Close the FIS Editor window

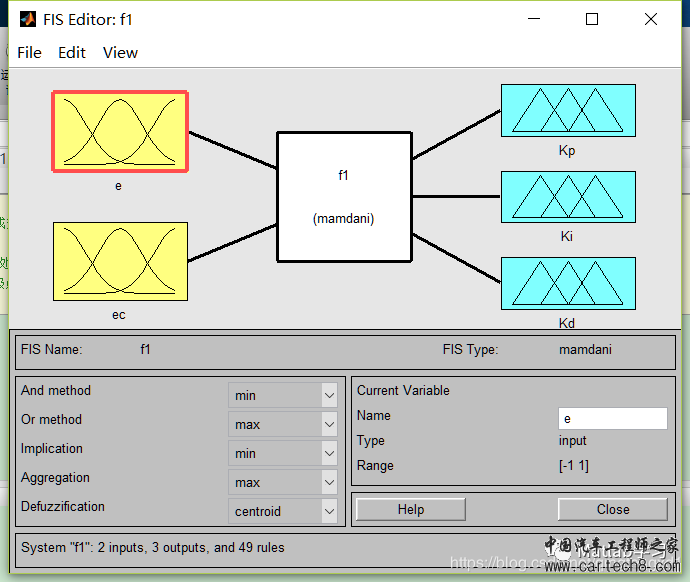[x=651, y=19]
